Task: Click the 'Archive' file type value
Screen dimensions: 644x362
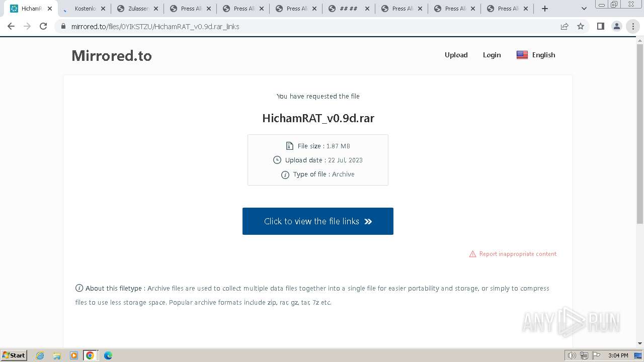Action: (x=343, y=174)
